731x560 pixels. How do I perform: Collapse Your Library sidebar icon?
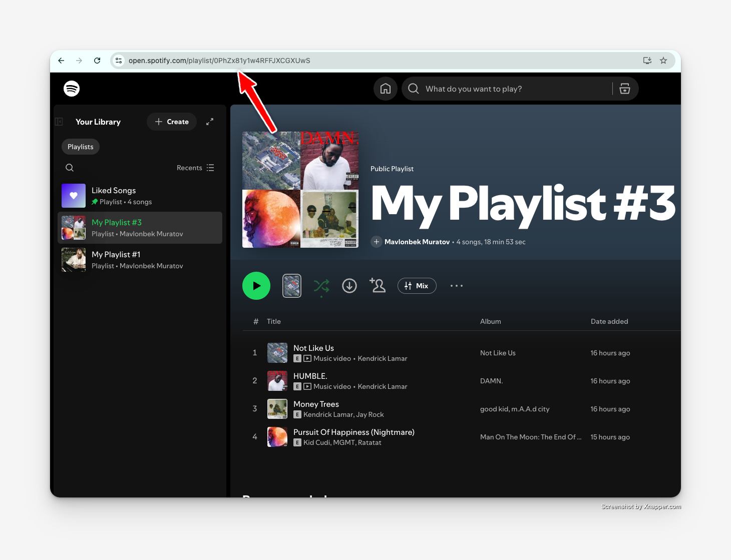59,122
